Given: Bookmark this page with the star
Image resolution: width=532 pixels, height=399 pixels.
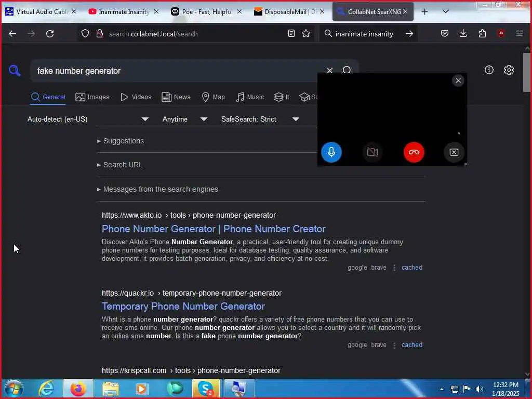Looking at the screenshot, I should [x=306, y=33].
